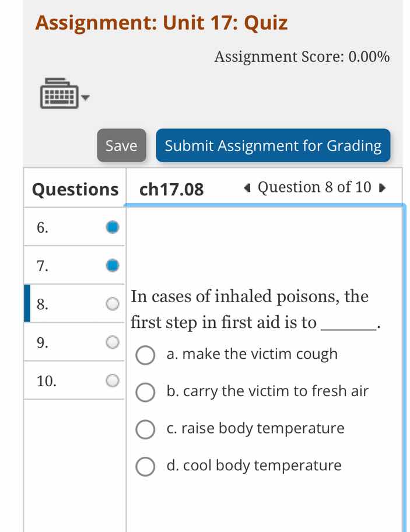Screen dimensions: 410x532
Task: Click the answered indicator dot for question 7
Action: 111,265
